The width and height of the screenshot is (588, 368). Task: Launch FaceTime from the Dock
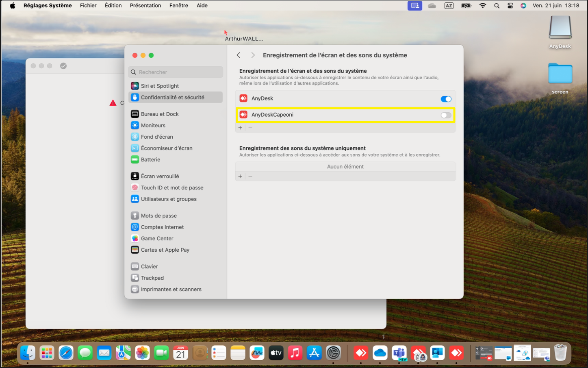[161, 353]
